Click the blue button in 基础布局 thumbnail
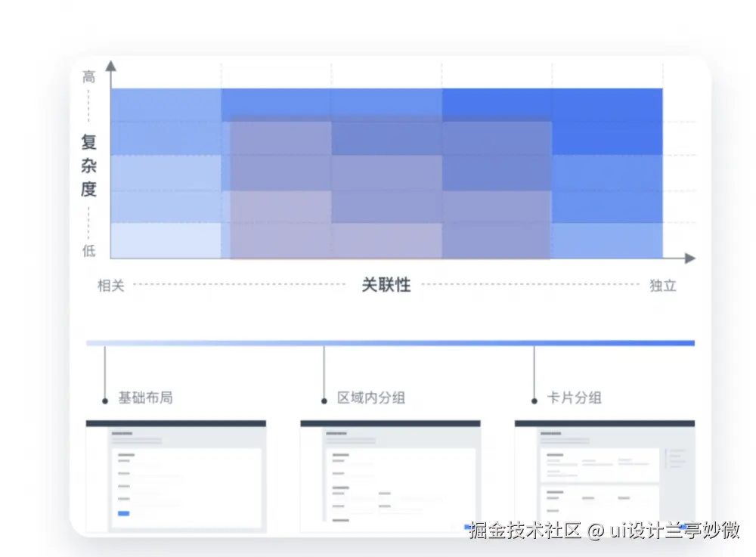 [124, 513]
